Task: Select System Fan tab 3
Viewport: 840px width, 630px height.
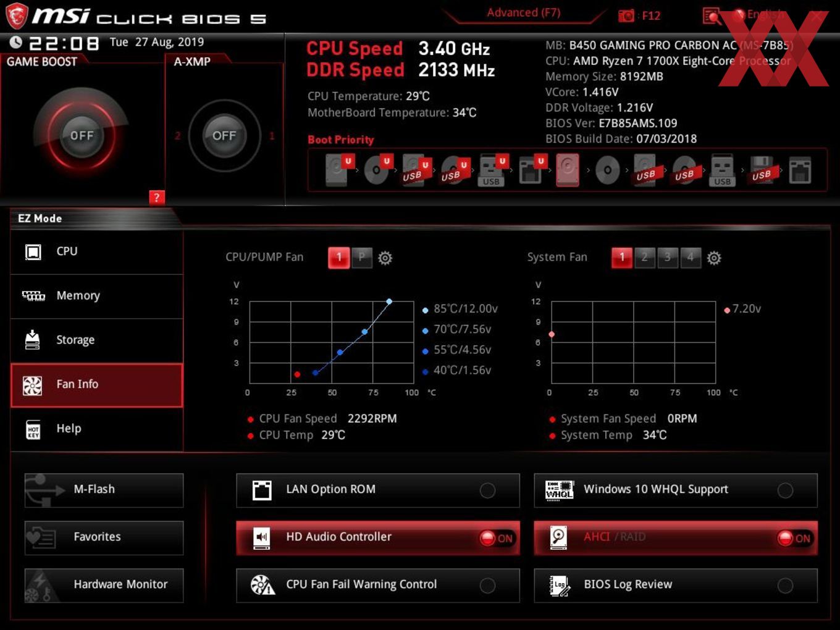Action: coord(667,258)
